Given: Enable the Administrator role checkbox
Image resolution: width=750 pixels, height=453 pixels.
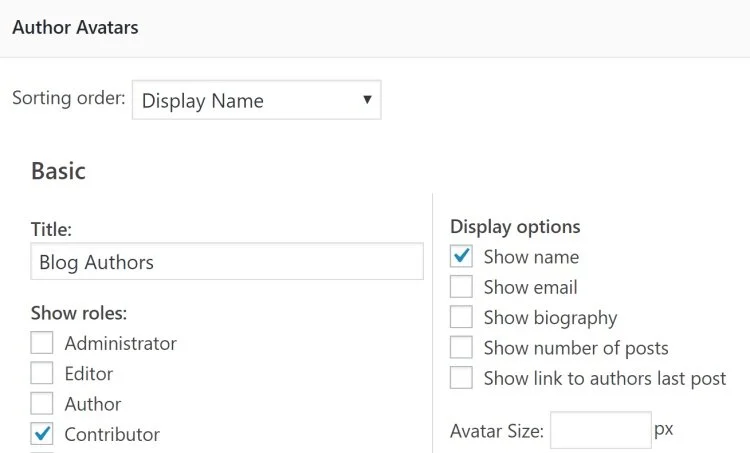Looking at the screenshot, I should click(x=42, y=343).
